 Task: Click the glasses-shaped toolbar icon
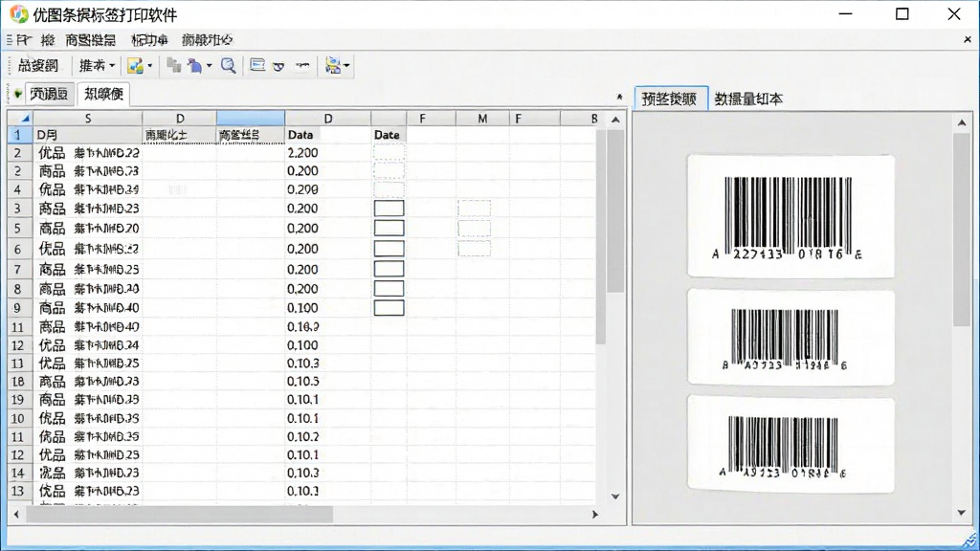pyautogui.click(x=278, y=66)
